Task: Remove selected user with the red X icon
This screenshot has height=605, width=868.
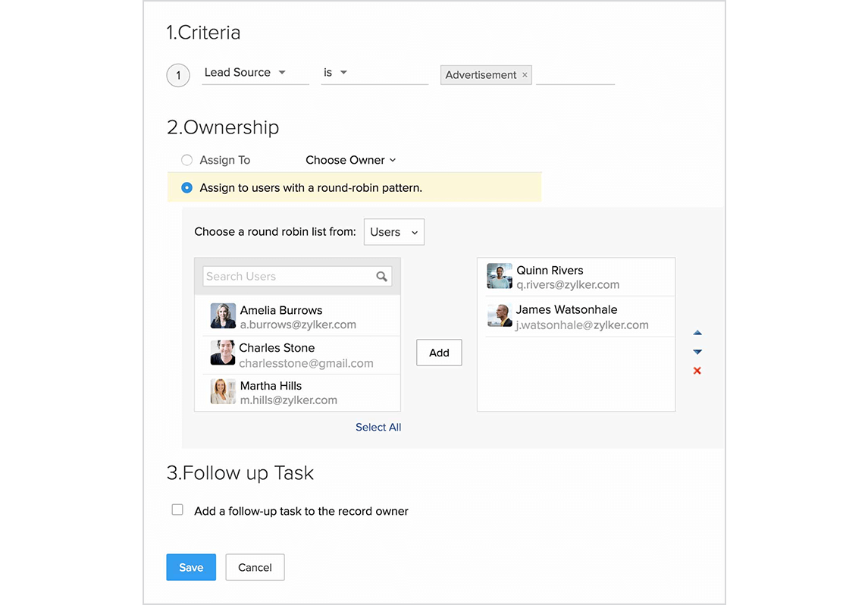Action: pyautogui.click(x=697, y=371)
